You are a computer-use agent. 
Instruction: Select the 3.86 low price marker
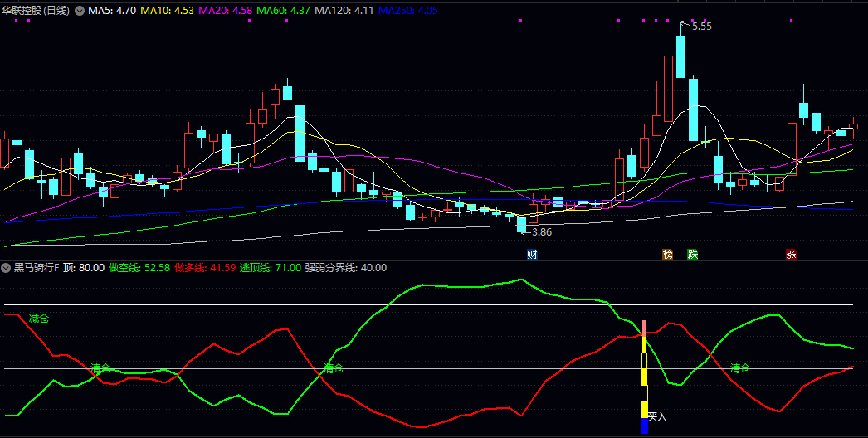539,233
